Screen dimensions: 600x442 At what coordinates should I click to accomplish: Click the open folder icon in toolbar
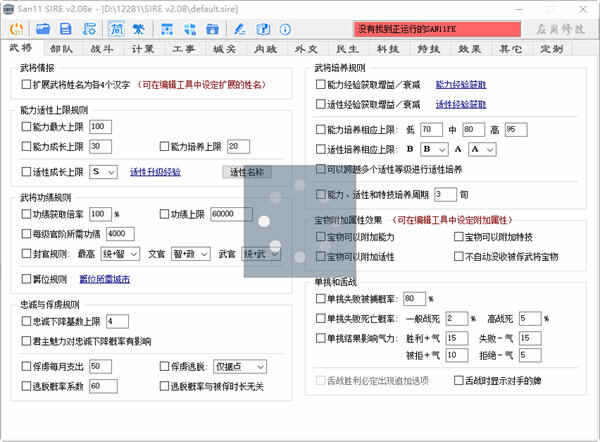pos(41,28)
